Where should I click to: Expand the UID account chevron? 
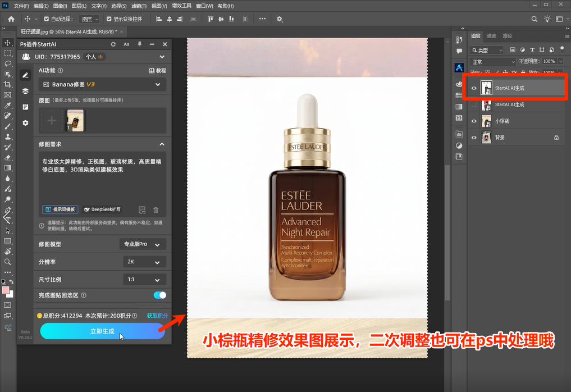162,57
